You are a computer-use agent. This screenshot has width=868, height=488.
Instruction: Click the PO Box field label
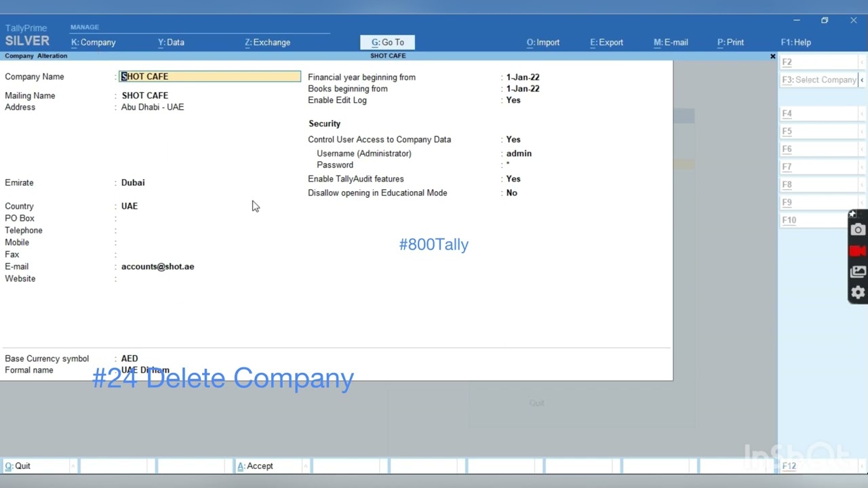click(20, 218)
